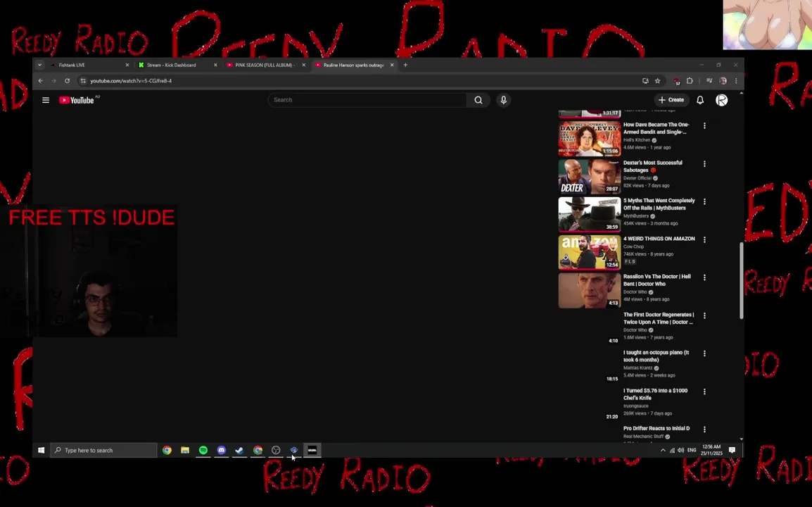Click the Windows Start button
Screen dimensions: 812x507
pos(41,450)
